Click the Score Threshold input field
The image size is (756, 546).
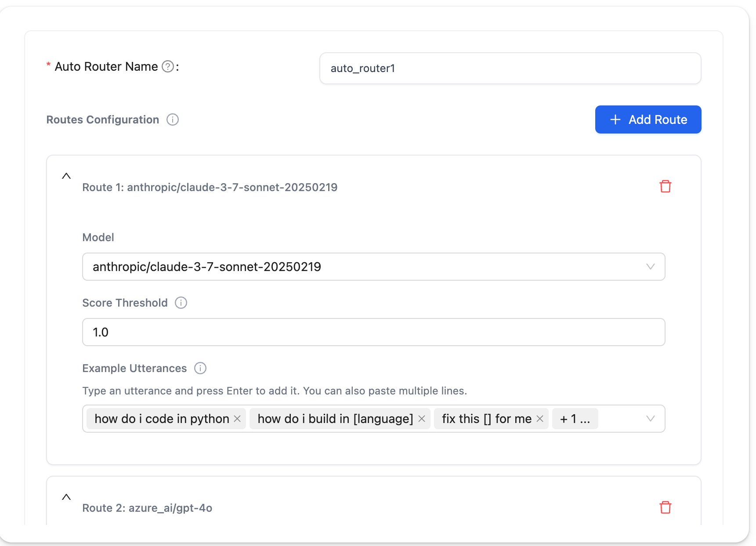[x=373, y=332]
